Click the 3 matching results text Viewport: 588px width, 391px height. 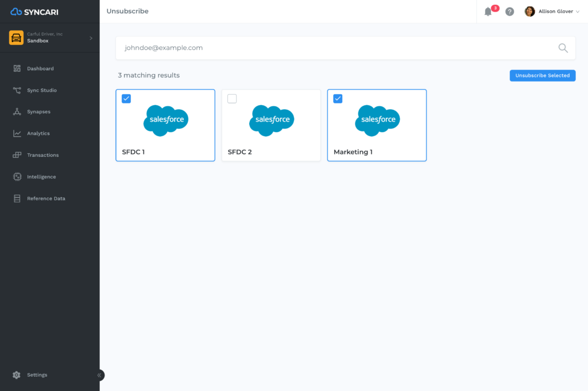149,75
